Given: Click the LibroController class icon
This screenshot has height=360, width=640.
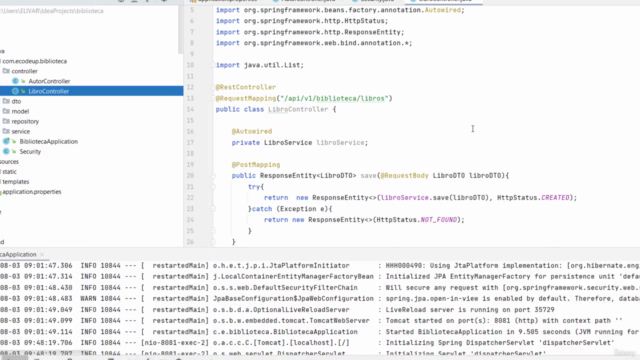Looking at the screenshot, I should 16,91.
